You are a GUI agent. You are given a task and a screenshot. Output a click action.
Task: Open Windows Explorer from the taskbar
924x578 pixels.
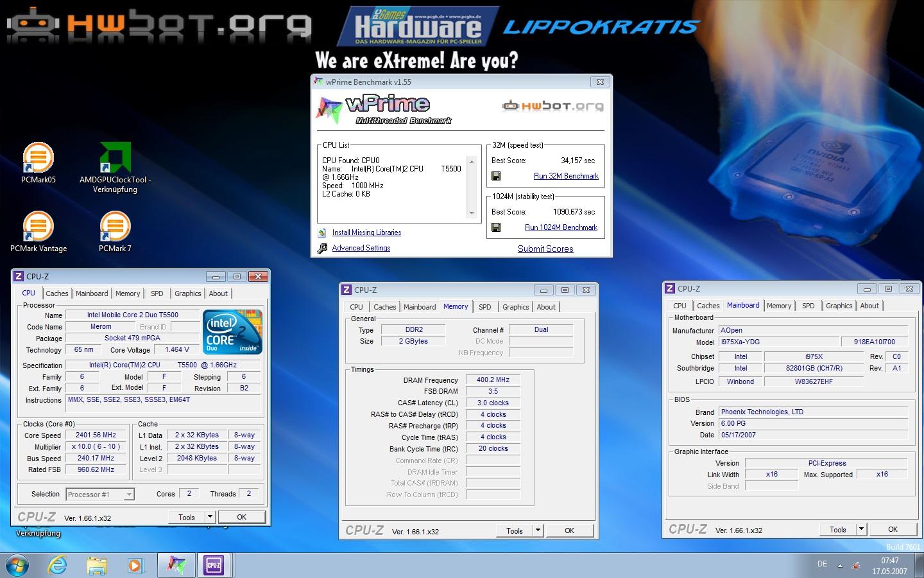[97, 565]
